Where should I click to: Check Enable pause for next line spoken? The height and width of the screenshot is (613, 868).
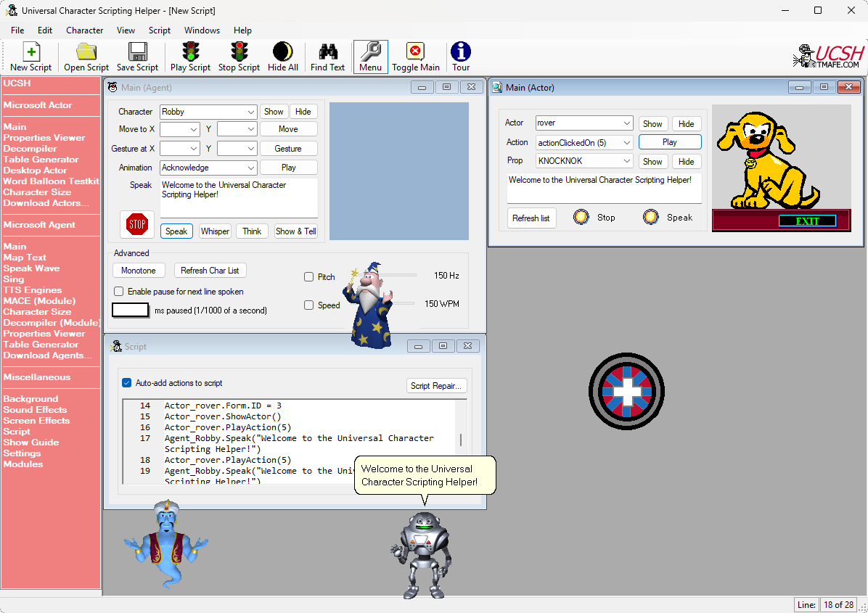tap(118, 291)
